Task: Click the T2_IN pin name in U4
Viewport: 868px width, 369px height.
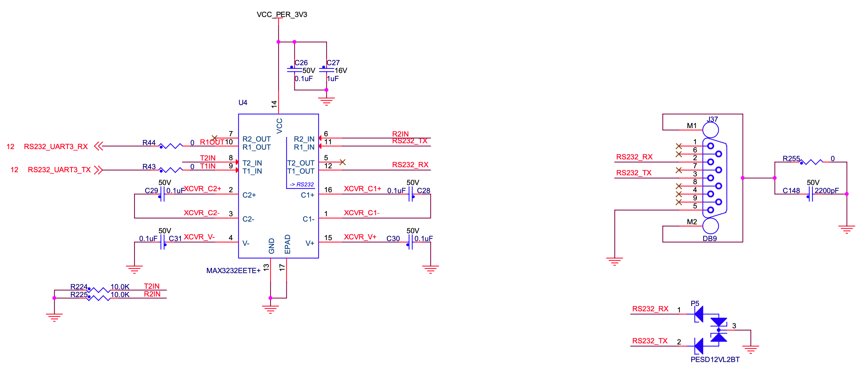Action: [x=252, y=163]
